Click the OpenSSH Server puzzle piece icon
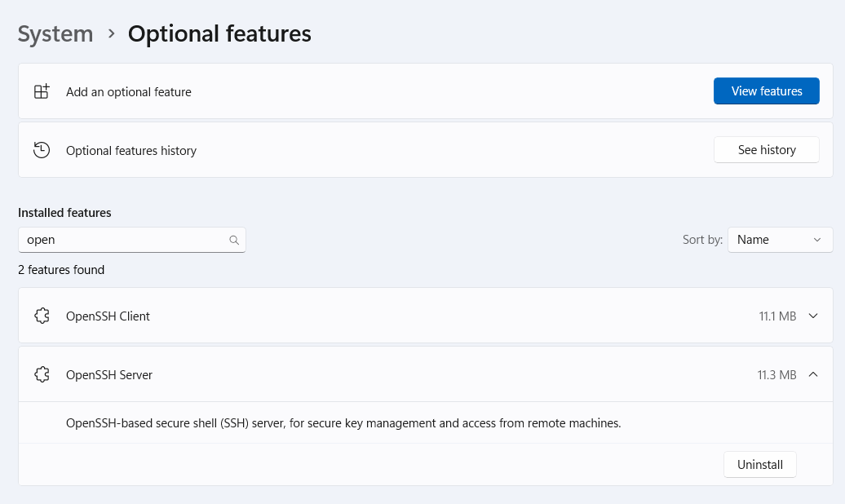 42,374
